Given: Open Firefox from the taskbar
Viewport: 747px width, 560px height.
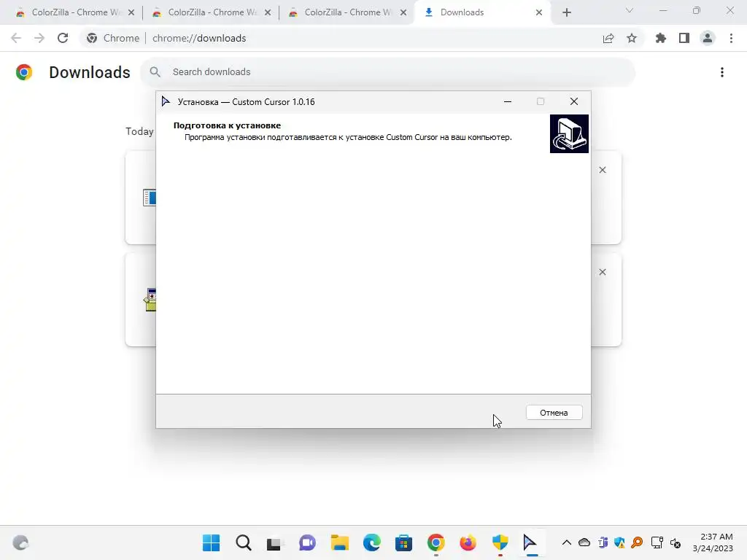Looking at the screenshot, I should pos(468,542).
